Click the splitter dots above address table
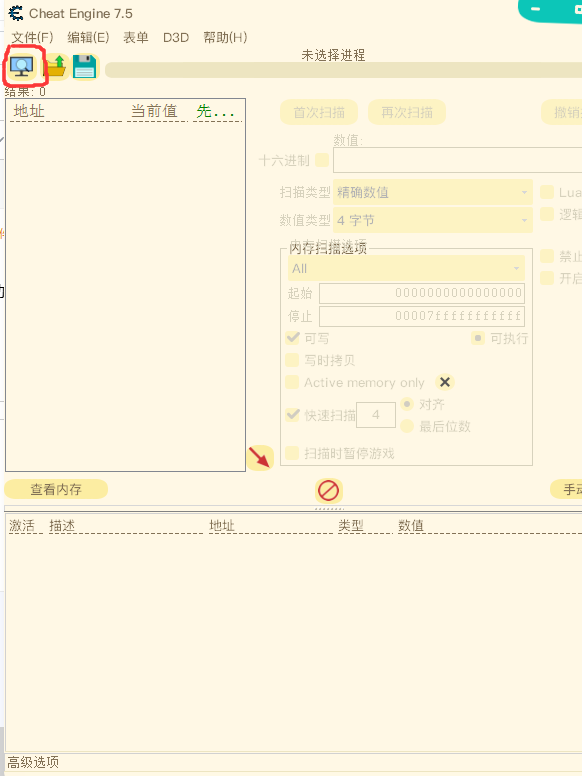582x776 pixels. (329, 508)
